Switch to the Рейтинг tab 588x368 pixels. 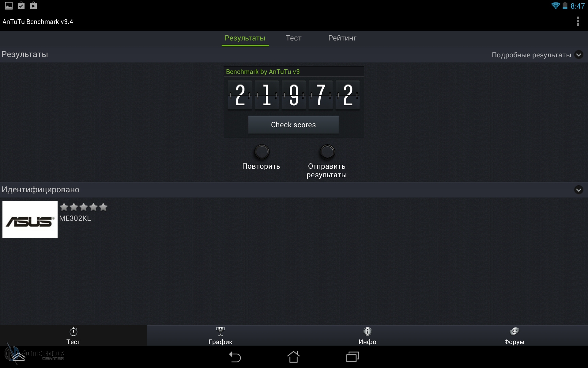click(342, 38)
